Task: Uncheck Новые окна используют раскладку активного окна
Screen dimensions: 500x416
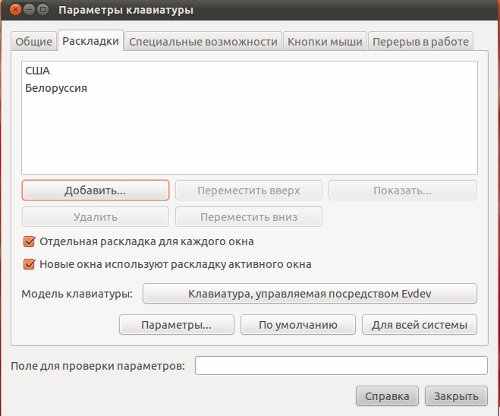Action: pyautogui.click(x=29, y=264)
